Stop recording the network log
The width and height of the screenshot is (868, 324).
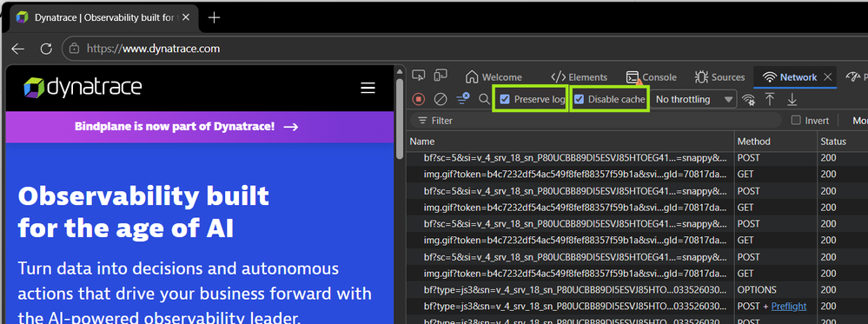419,100
